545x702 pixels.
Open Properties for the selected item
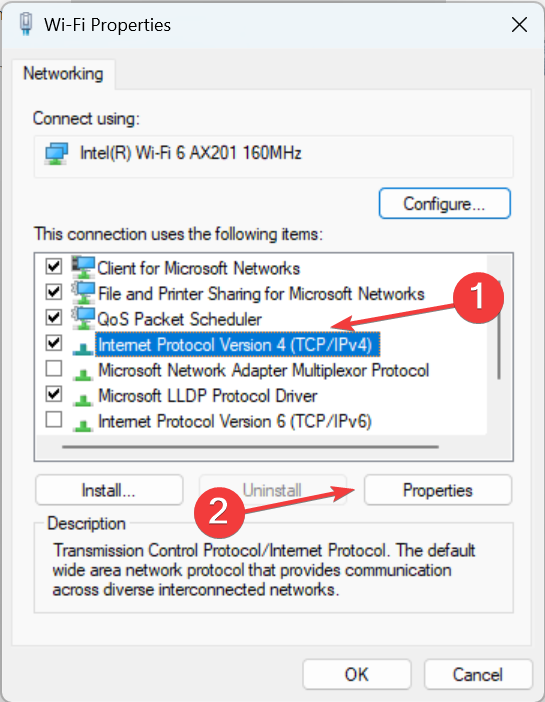point(438,490)
